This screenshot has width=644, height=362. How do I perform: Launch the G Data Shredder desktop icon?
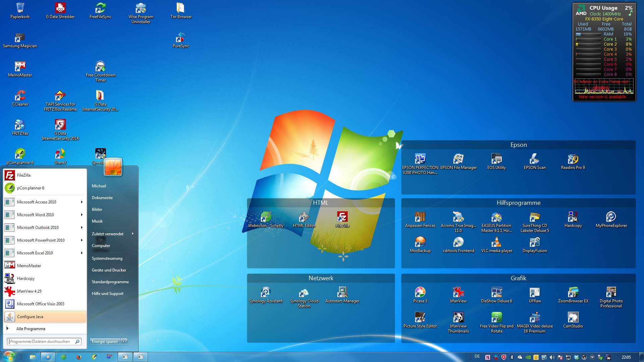(60, 10)
